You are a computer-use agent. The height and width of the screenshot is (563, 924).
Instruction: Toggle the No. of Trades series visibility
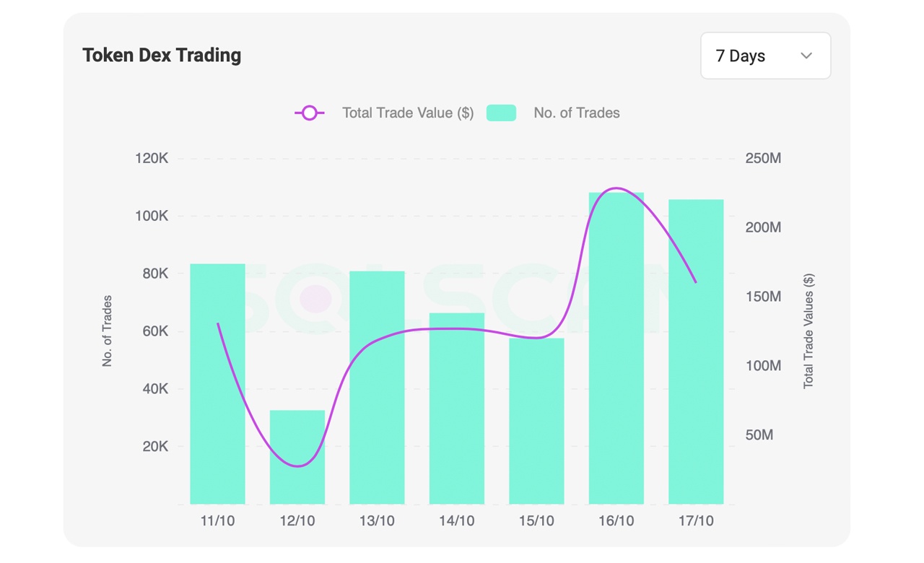[547, 113]
